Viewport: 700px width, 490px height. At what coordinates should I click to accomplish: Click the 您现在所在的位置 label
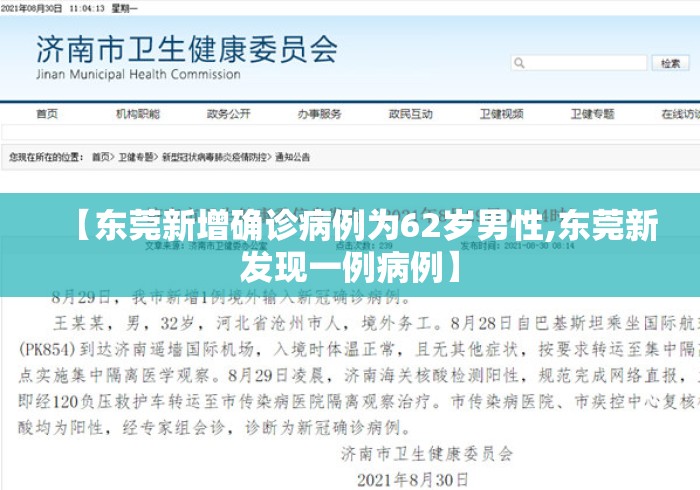pos(46,157)
